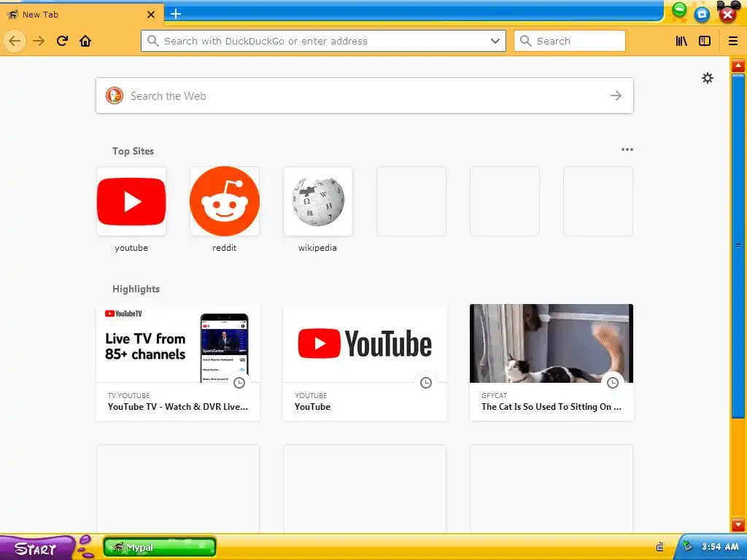Click the scrollbar down arrow
The height and width of the screenshot is (560, 747).
tap(738, 524)
